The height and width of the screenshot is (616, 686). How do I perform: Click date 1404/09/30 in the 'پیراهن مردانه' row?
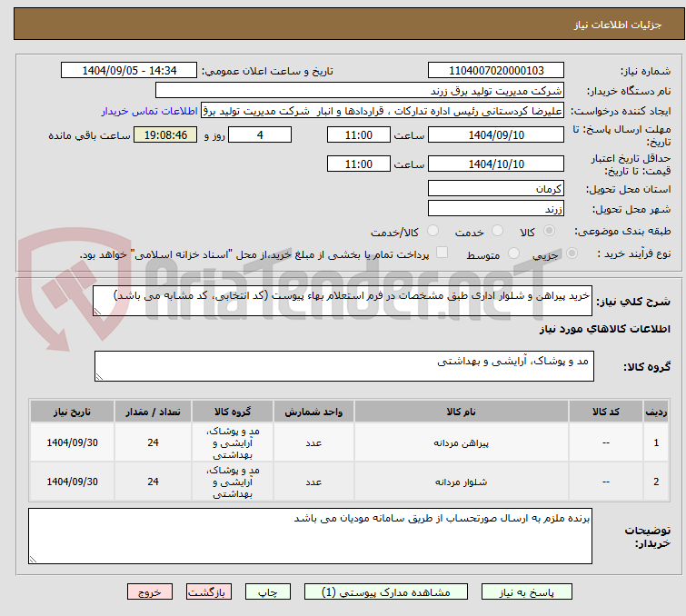pos(72,442)
